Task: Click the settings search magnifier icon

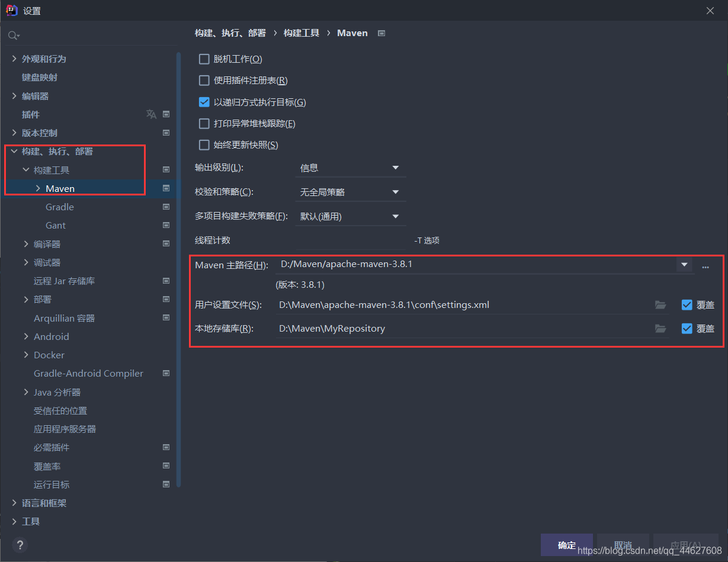Action: [13, 36]
